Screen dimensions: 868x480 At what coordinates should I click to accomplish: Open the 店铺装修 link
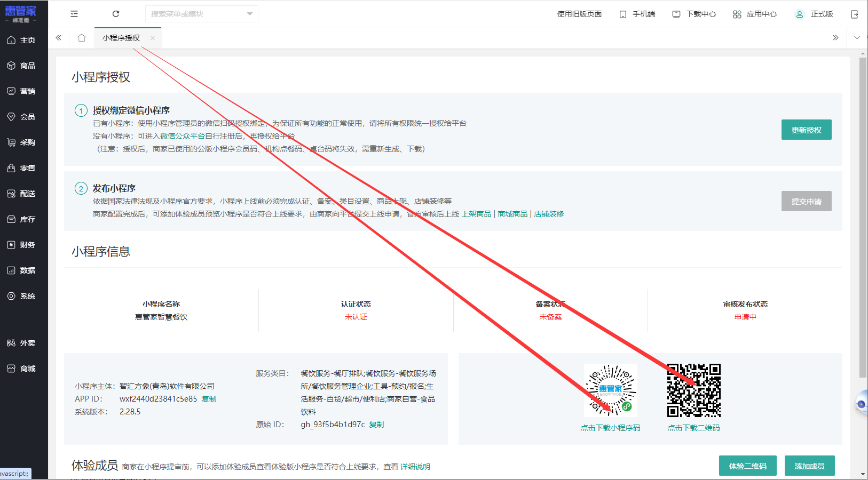point(549,214)
